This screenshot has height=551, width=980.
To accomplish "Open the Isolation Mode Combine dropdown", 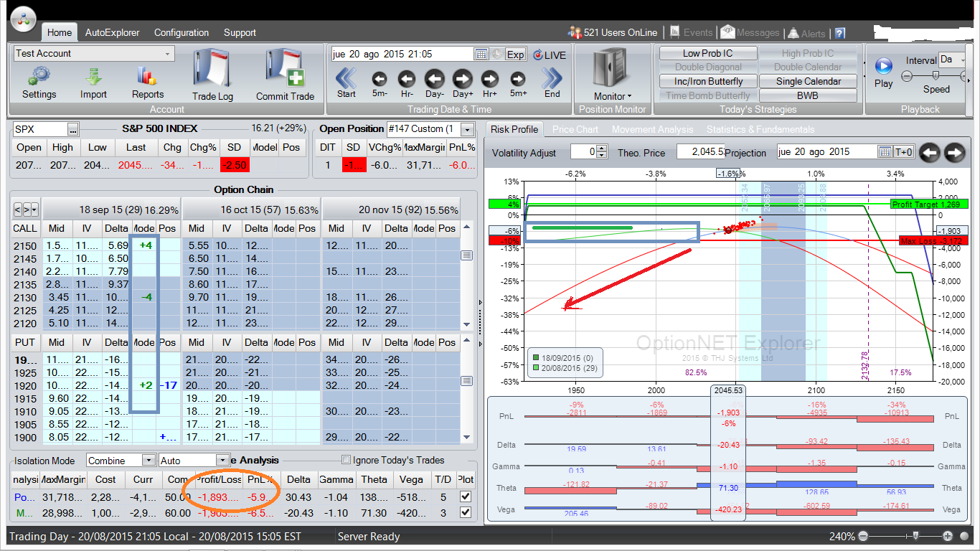I will point(149,461).
